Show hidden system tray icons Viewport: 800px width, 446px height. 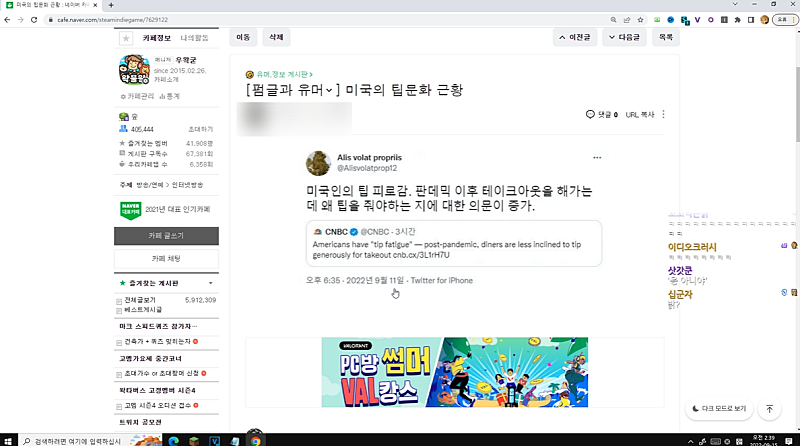(690, 441)
